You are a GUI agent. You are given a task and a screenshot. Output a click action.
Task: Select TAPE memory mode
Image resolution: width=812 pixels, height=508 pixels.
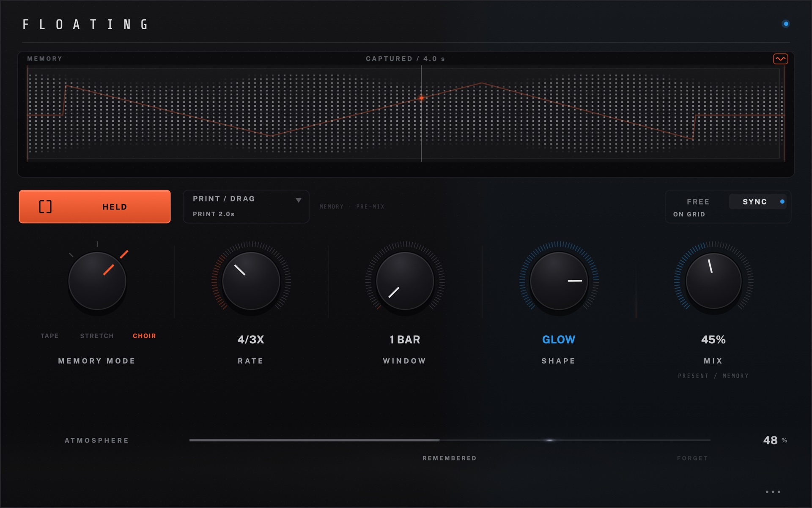(x=49, y=336)
